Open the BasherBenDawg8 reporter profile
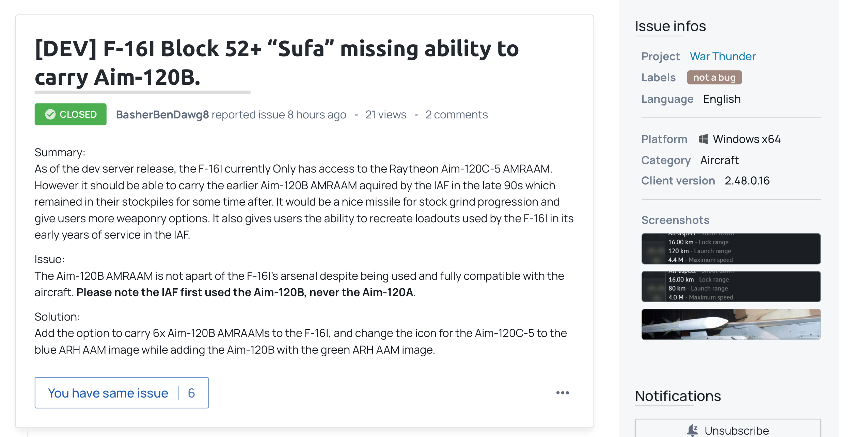Screen dimensions: 868x437 click(x=162, y=115)
